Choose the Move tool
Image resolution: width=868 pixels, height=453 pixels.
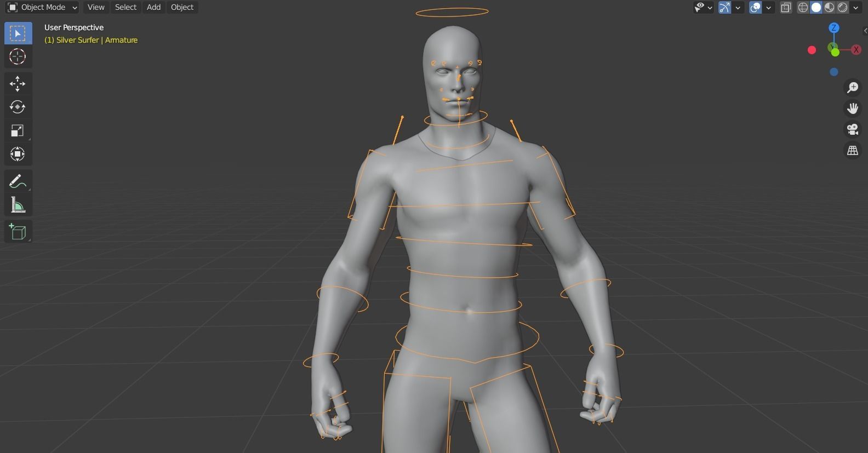click(x=18, y=83)
